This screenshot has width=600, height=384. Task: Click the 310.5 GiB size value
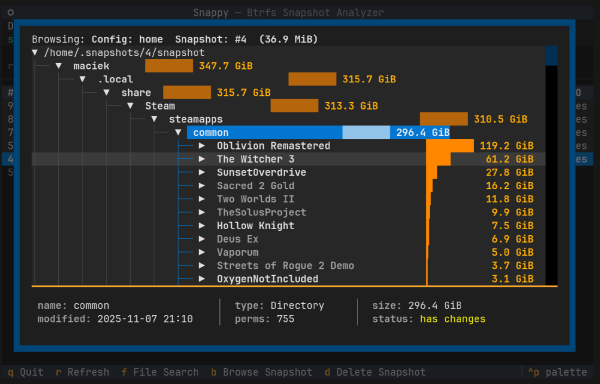point(501,119)
